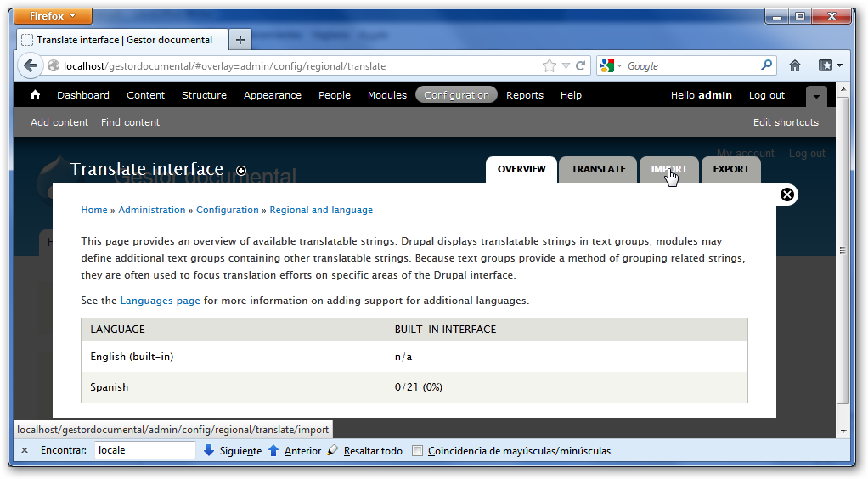The image size is (868, 479).
Task: Click the add-to-shortcuts plus icon beside Translate interface
Action: point(241,171)
